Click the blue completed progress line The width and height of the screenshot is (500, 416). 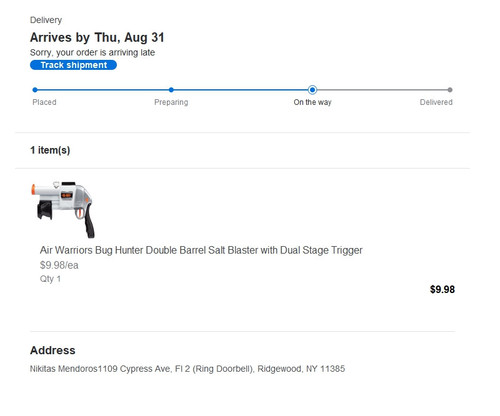click(x=172, y=90)
